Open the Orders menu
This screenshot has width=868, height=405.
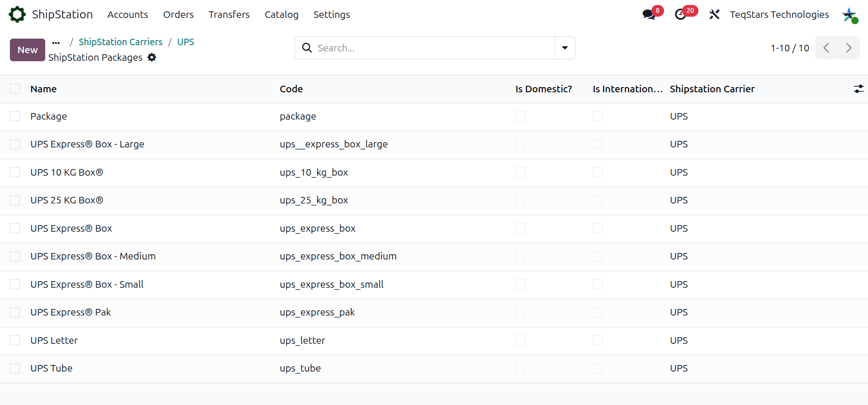pos(178,15)
